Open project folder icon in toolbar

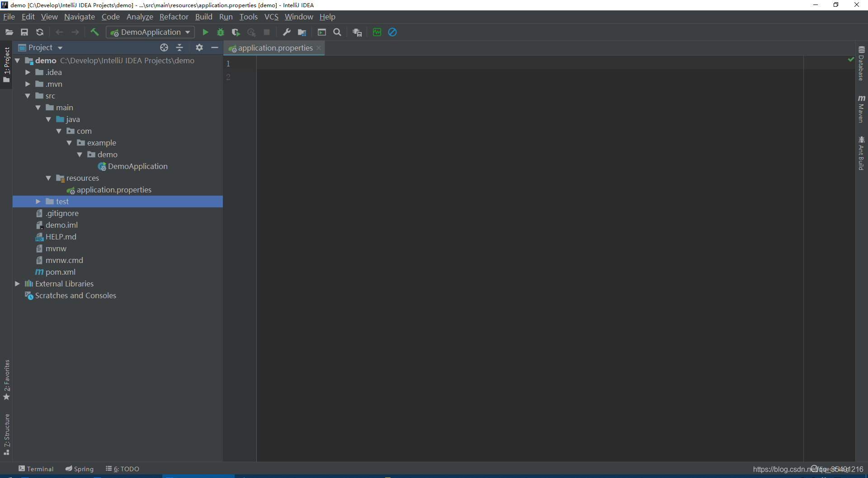pyautogui.click(x=9, y=32)
